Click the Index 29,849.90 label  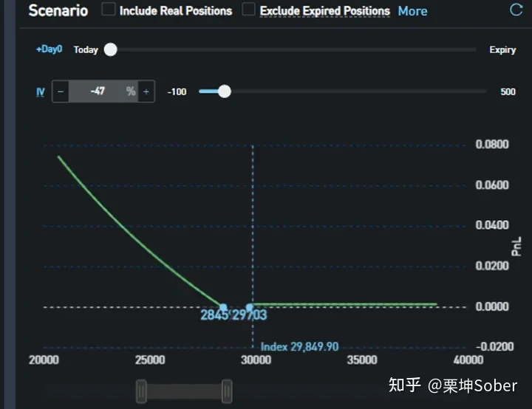pyautogui.click(x=299, y=347)
